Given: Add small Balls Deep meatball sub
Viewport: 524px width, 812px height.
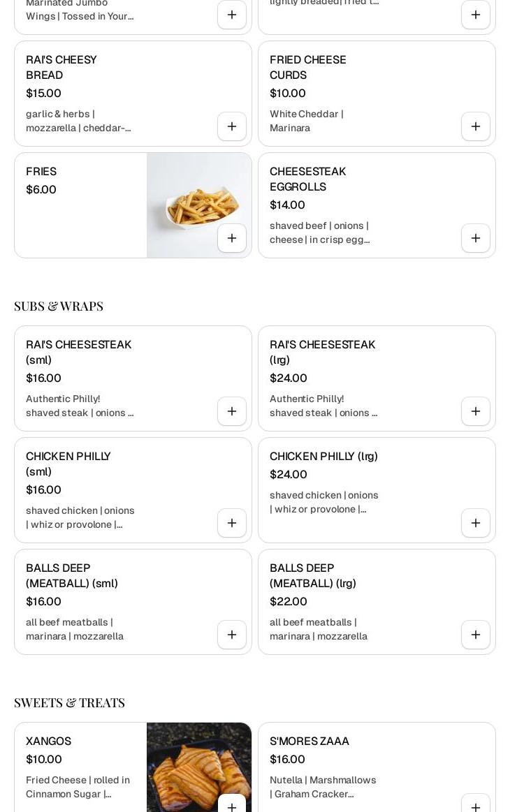Looking at the screenshot, I should (232, 635).
